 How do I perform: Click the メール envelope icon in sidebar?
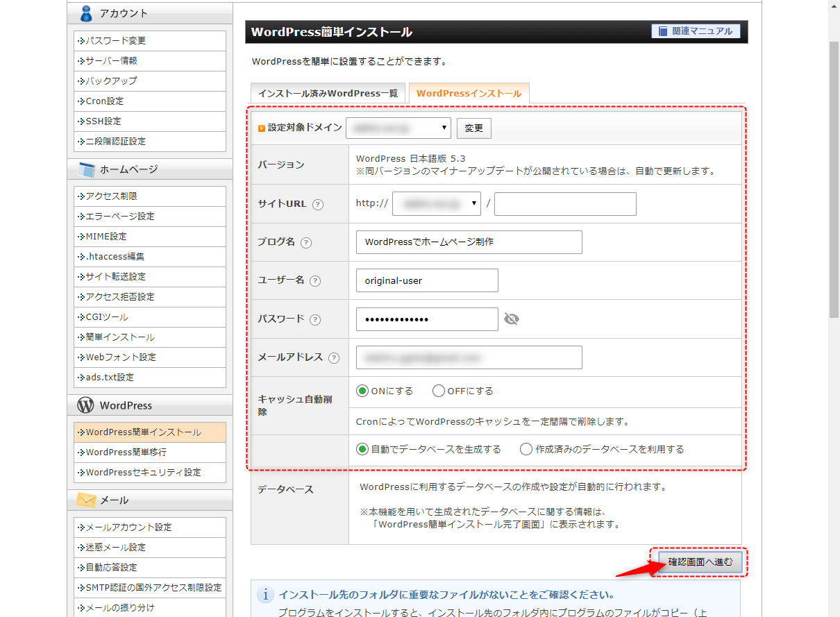tap(86, 500)
